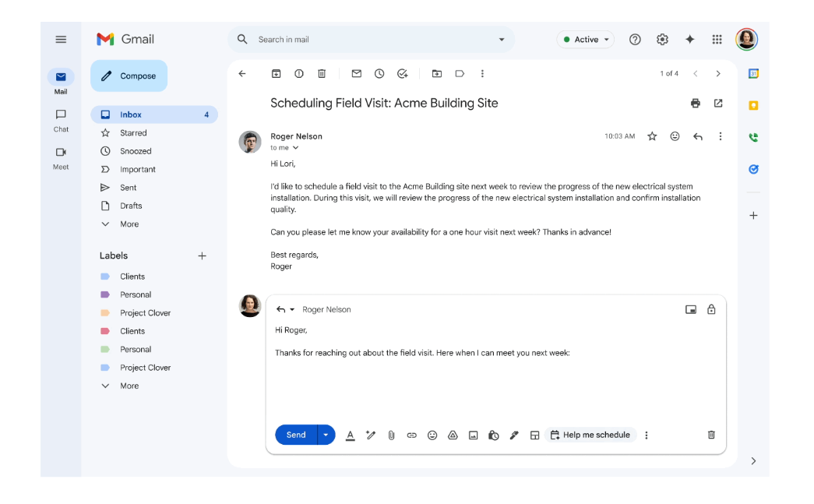Image resolution: width=814 pixels, height=504 pixels.
Task: Archive the open email conversation
Action: coord(276,74)
